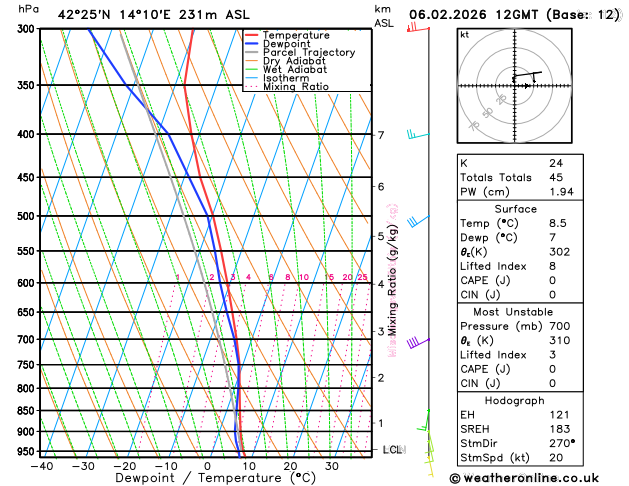This screenshot has height=486, width=629.
Task: Click the purple wind barb at 700 hPa
Action: [418, 343]
